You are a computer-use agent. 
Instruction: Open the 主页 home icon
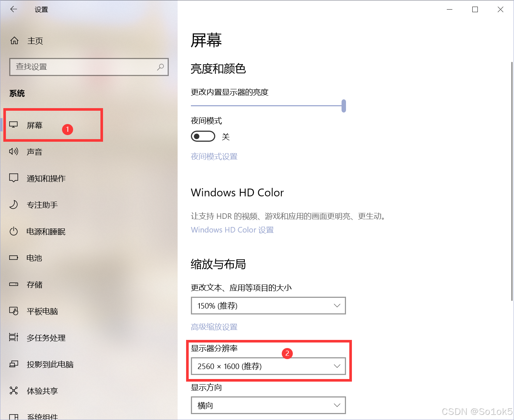(x=14, y=41)
